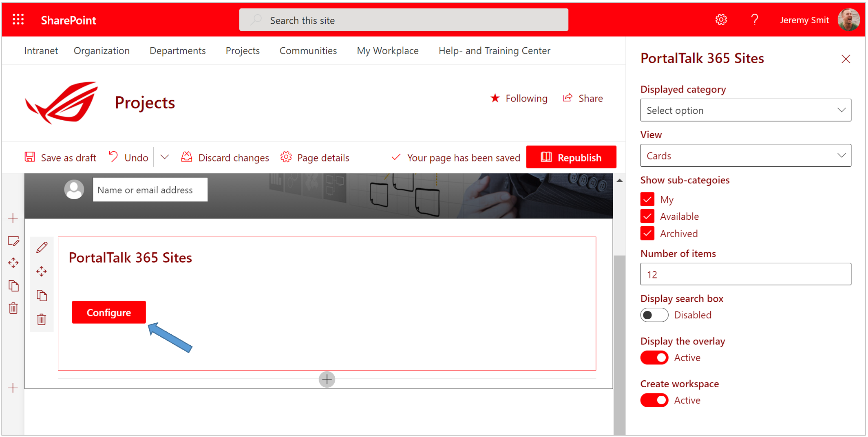Viewport: 868px width, 437px height.
Task: Enable the Display search box toggle
Action: [x=654, y=315]
